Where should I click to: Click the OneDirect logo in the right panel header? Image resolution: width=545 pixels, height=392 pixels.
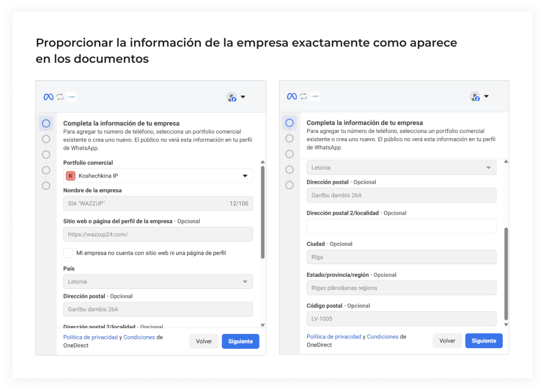[x=315, y=97]
